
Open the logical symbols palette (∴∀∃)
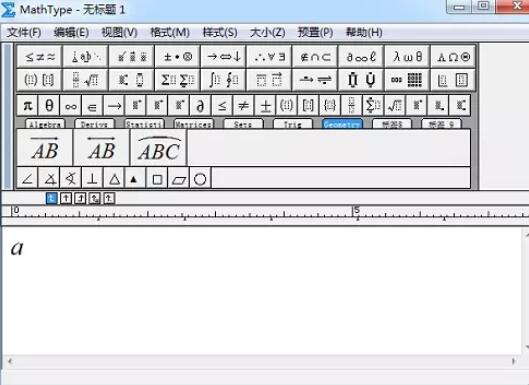(269, 56)
